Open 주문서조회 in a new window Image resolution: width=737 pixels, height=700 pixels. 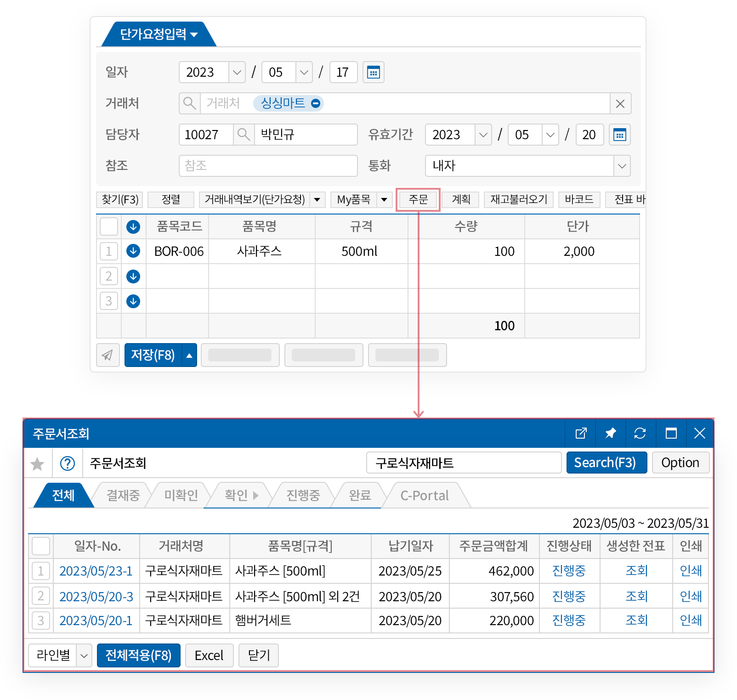pos(580,433)
